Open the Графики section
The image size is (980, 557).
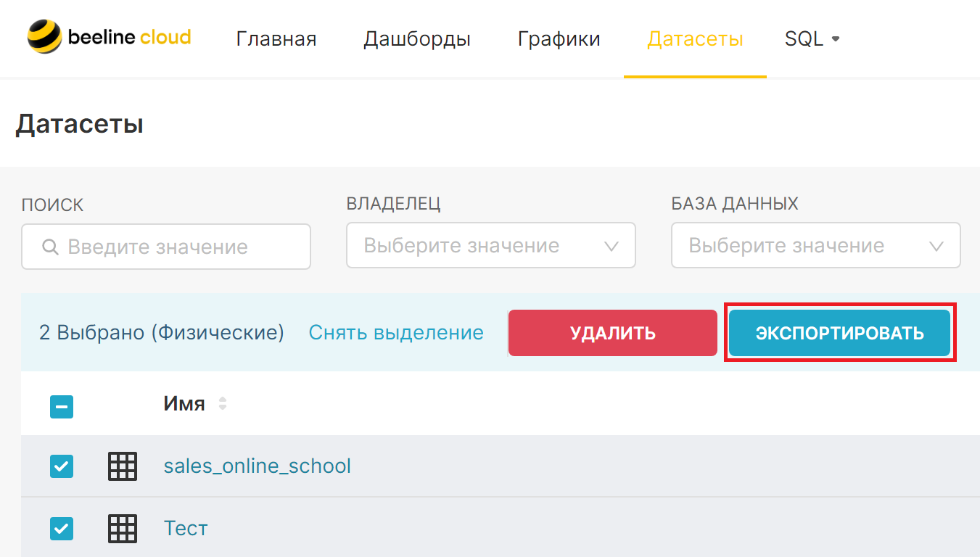(x=559, y=38)
